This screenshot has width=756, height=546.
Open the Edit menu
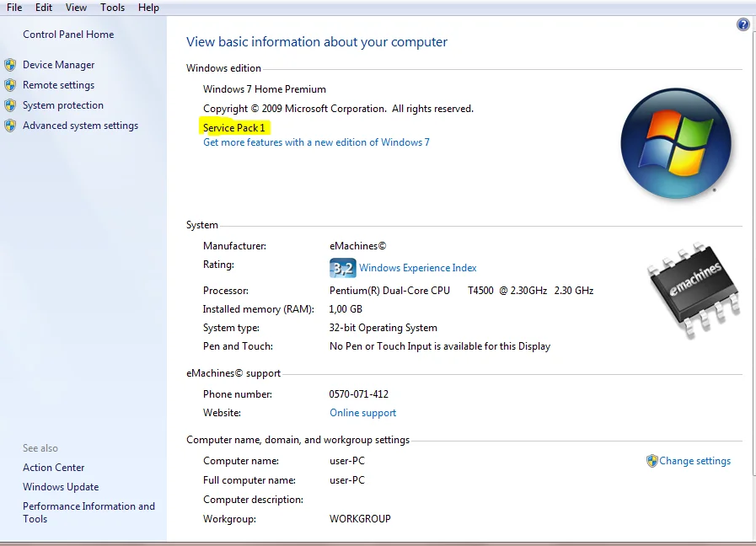point(44,8)
